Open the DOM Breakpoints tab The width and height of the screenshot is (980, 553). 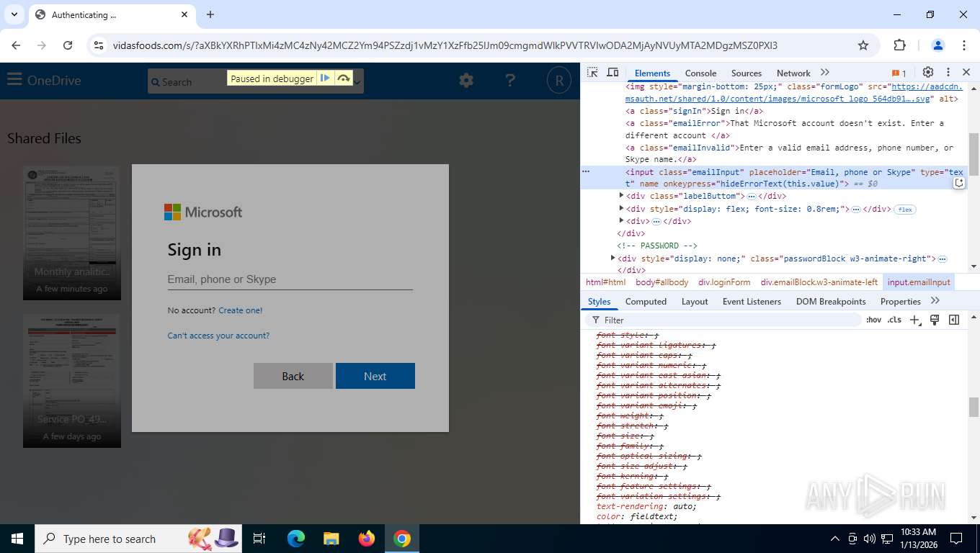[x=831, y=302]
